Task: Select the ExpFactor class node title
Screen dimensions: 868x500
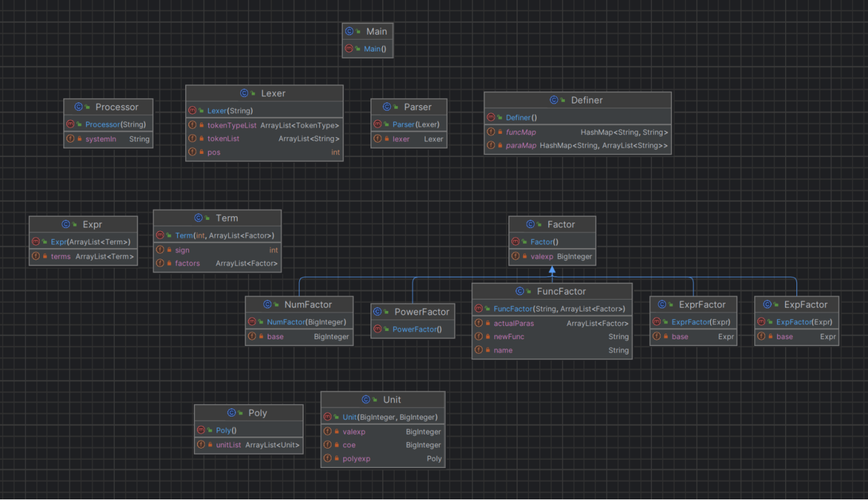Action: 806,305
